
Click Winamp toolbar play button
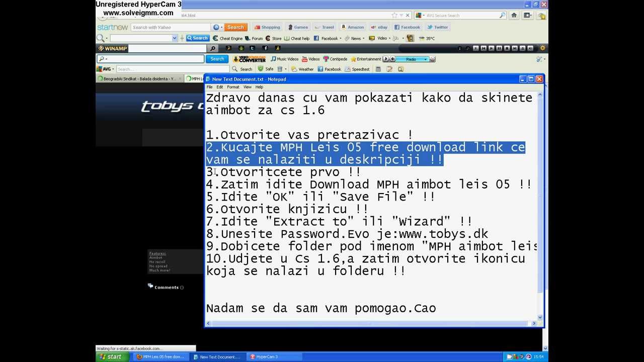[492, 48]
